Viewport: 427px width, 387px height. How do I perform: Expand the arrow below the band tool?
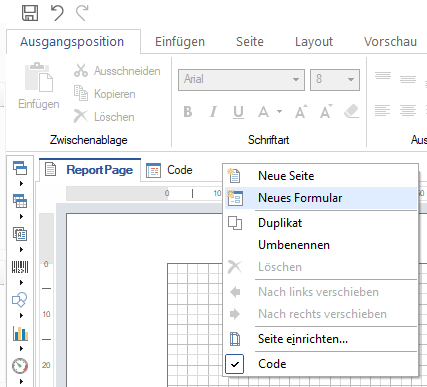pyautogui.click(x=21, y=183)
